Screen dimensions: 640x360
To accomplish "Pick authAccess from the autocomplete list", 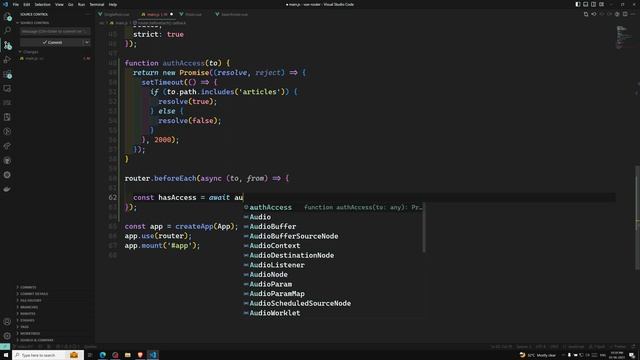I will coord(333,207).
